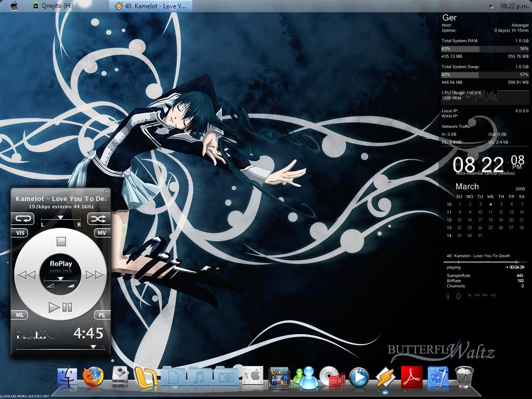
Task: Click the 'Ger' username heading in sidebar
Action: coord(449,18)
